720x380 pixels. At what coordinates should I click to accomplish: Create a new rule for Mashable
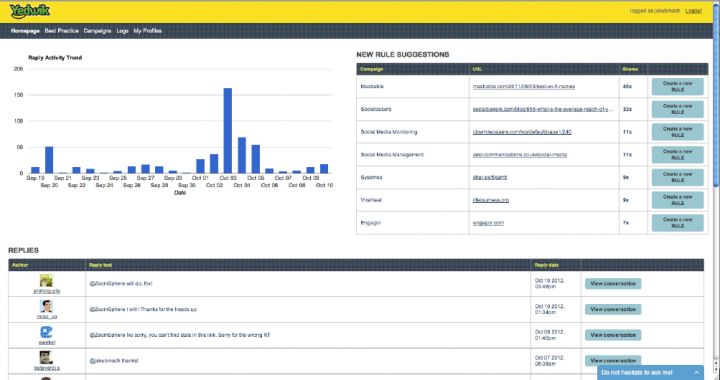coord(677,86)
